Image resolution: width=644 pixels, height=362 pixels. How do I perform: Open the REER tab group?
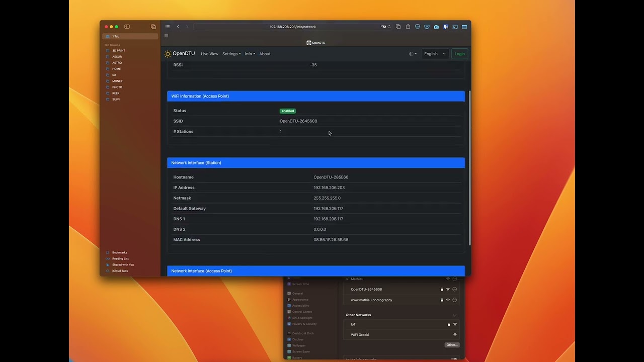116,93
